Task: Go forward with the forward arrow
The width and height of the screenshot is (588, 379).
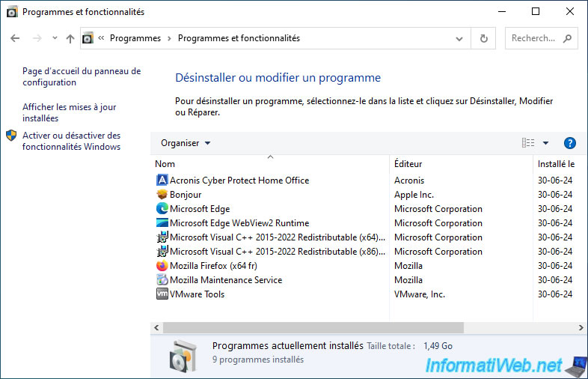Action: tap(37, 38)
